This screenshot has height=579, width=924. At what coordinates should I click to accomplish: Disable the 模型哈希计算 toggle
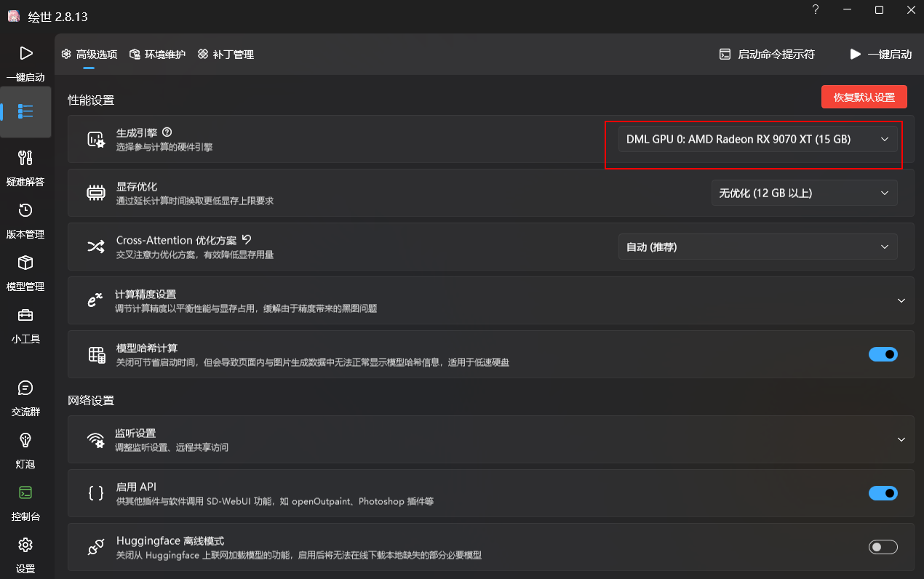coord(883,354)
